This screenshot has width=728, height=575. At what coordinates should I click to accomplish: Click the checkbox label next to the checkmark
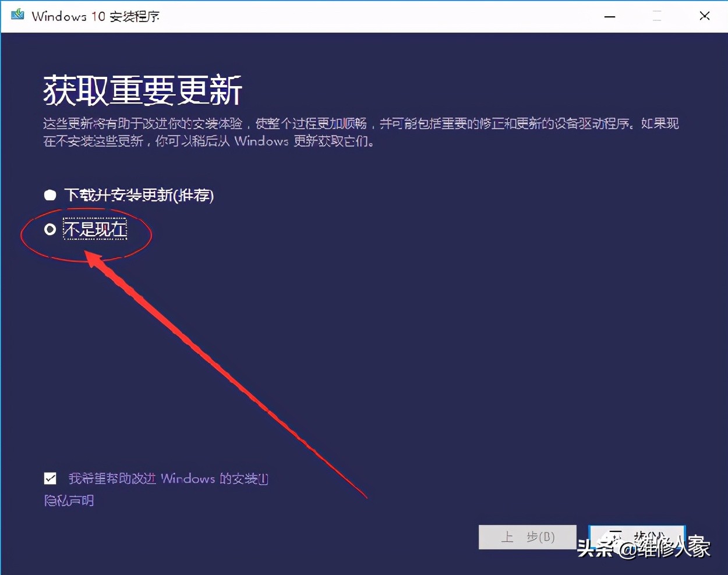click(168, 478)
